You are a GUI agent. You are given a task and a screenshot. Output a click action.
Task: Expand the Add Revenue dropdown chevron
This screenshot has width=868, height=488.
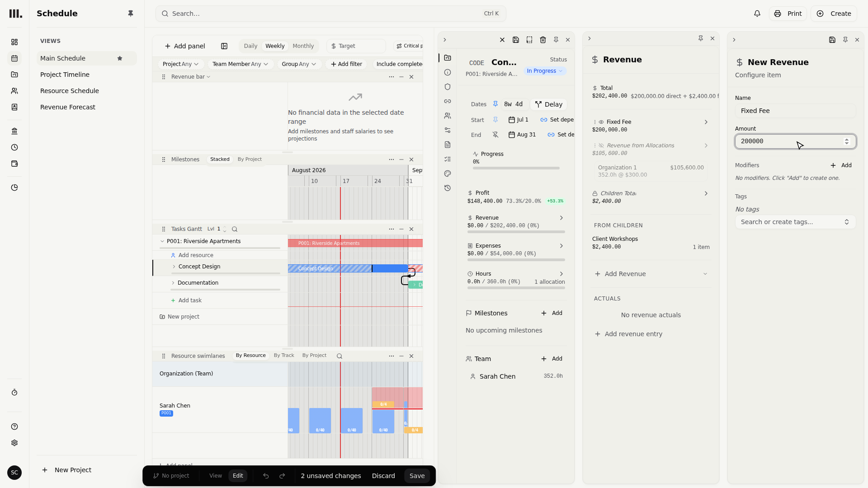(x=705, y=274)
